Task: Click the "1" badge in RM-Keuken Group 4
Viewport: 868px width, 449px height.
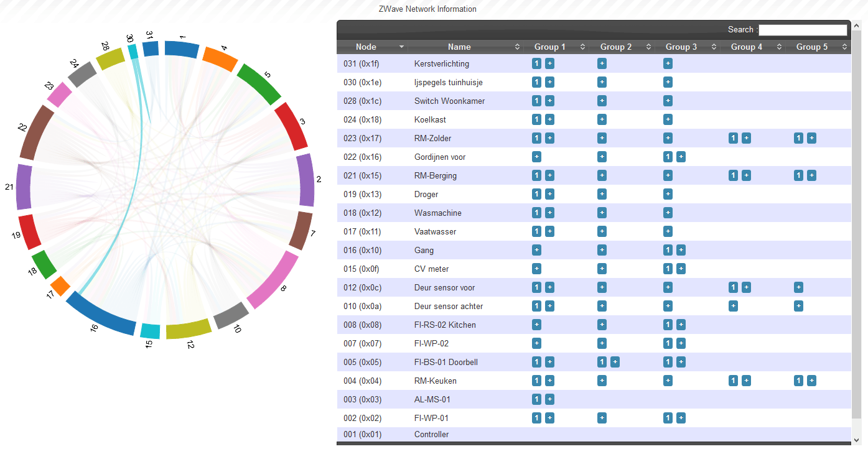Action: pos(733,381)
